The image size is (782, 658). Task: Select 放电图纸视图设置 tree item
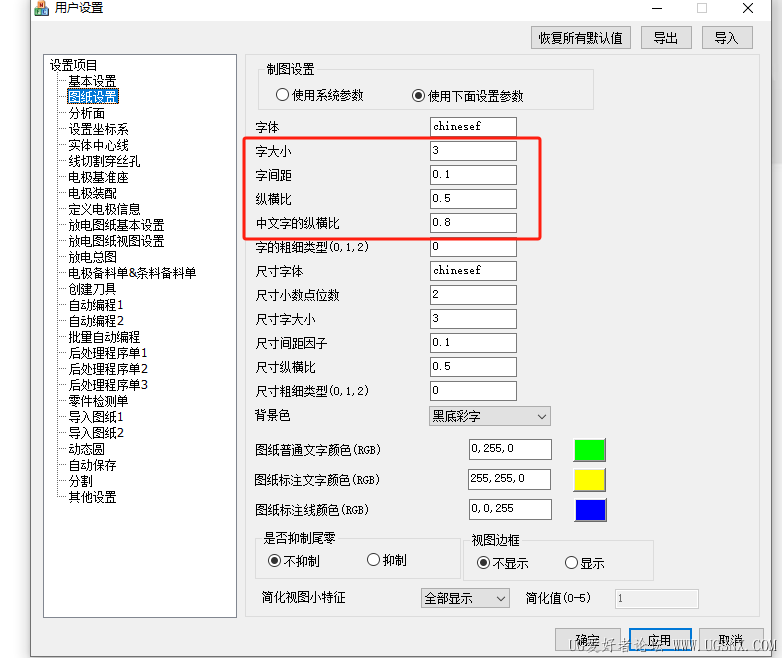tap(116, 241)
